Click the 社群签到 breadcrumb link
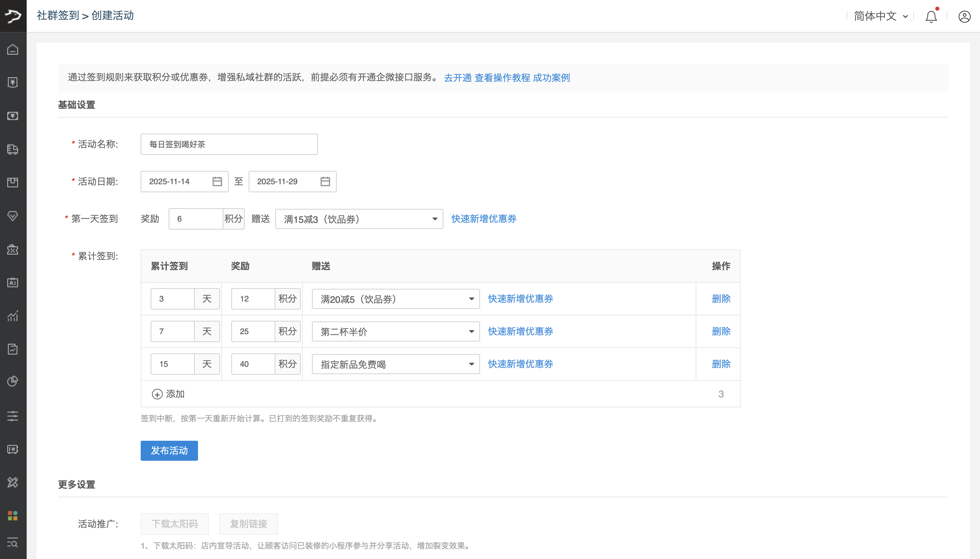This screenshot has width=980, height=559. pos(58,15)
